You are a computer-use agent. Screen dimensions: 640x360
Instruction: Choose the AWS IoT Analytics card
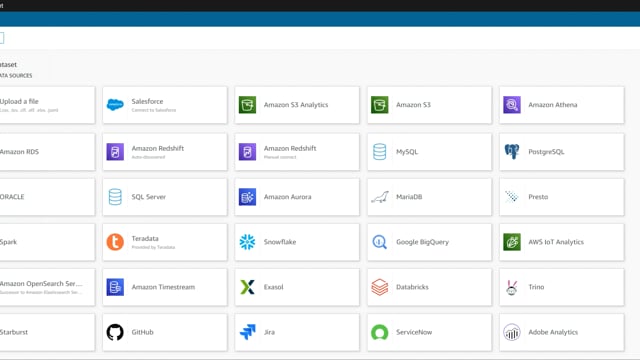click(x=562, y=242)
